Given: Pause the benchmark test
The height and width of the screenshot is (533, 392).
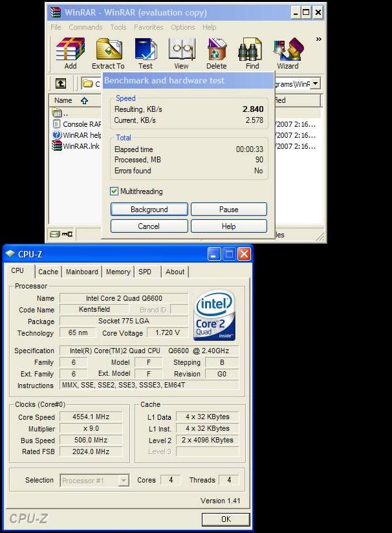Looking at the screenshot, I should 229,210.
